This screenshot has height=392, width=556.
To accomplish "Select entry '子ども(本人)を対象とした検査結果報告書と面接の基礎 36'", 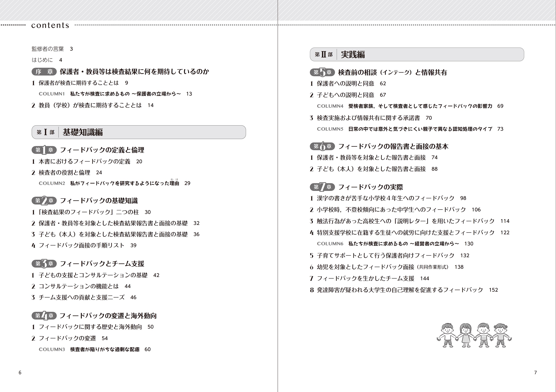I will point(115,234).
